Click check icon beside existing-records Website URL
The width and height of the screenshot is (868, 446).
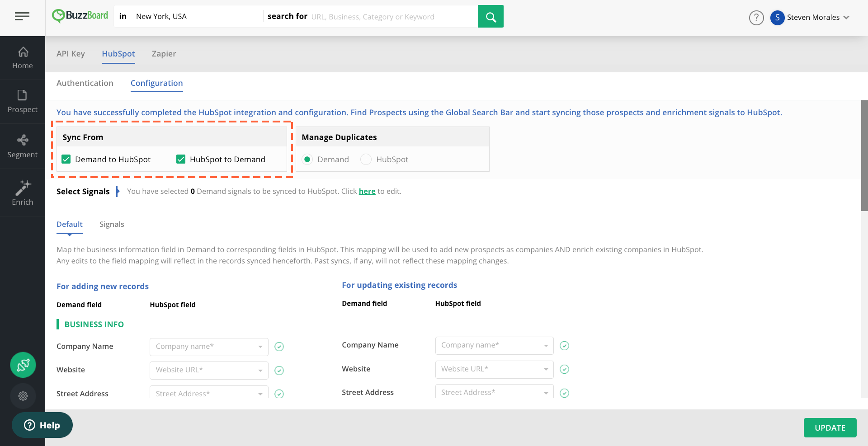564,369
